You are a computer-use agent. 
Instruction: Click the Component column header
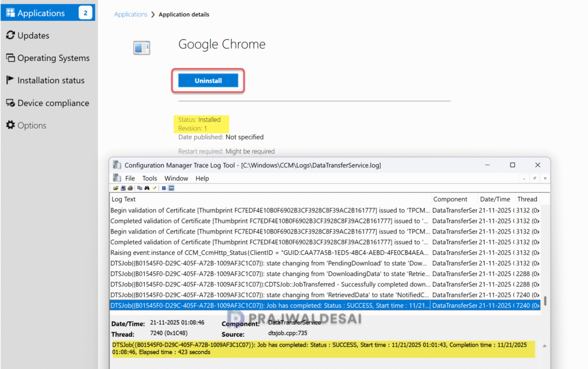[x=455, y=199]
